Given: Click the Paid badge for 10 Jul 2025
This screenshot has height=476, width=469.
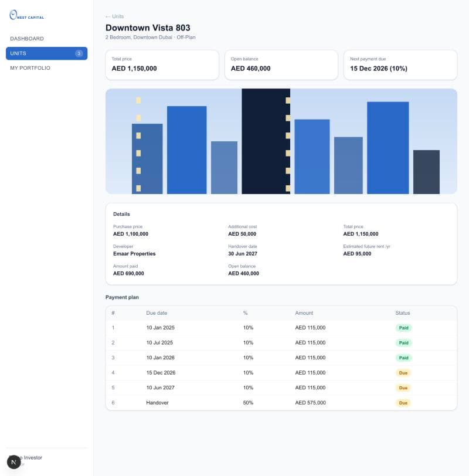Looking at the screenshot, I should click(403, 343).
